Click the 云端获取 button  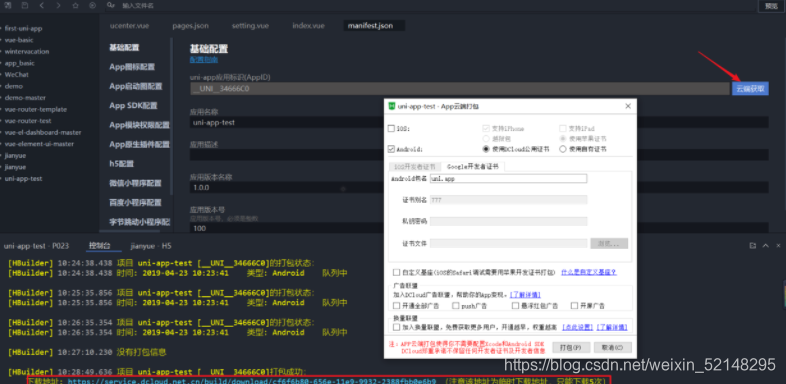pos(750,89)
